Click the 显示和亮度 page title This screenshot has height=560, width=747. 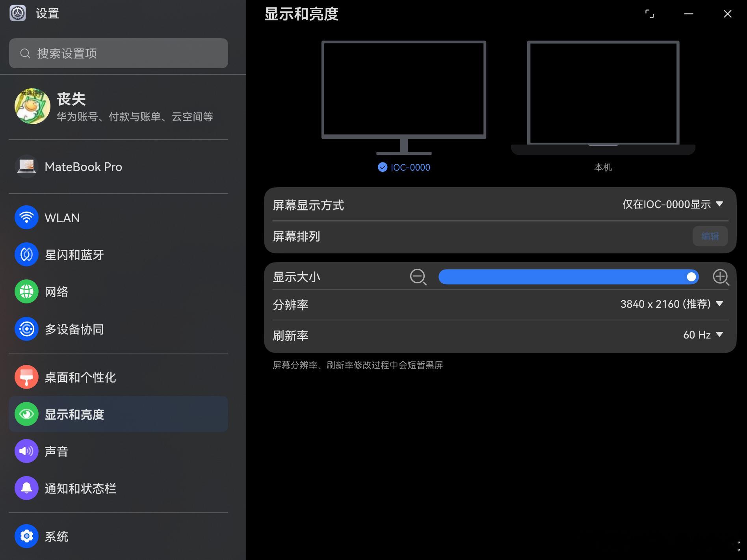[301, 14]
